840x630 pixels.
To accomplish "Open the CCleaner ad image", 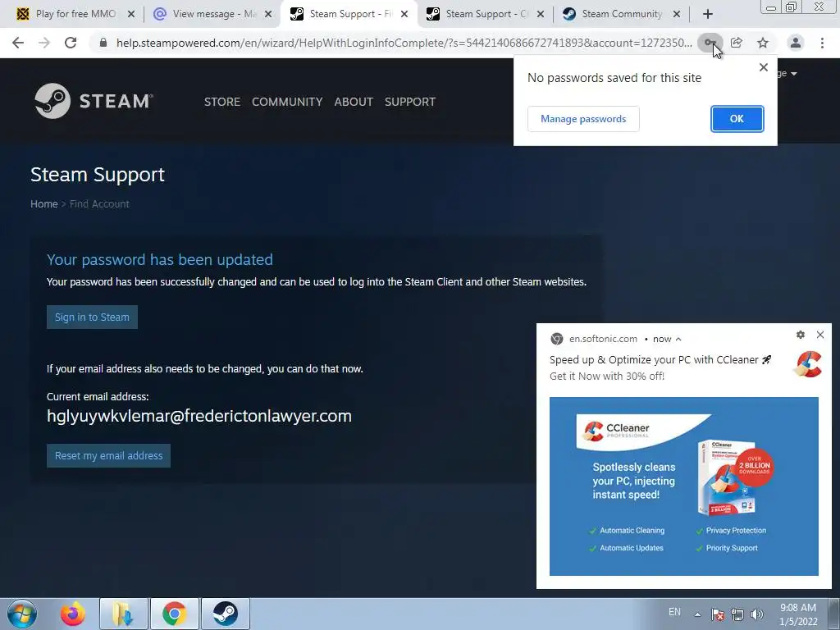I will 684,486.
